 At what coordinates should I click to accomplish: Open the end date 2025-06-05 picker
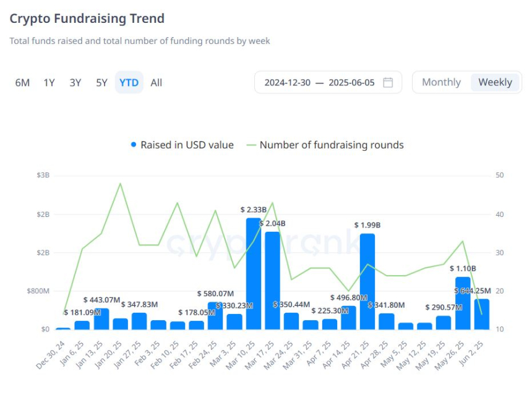pyautogui.click(x=351, y=82)
